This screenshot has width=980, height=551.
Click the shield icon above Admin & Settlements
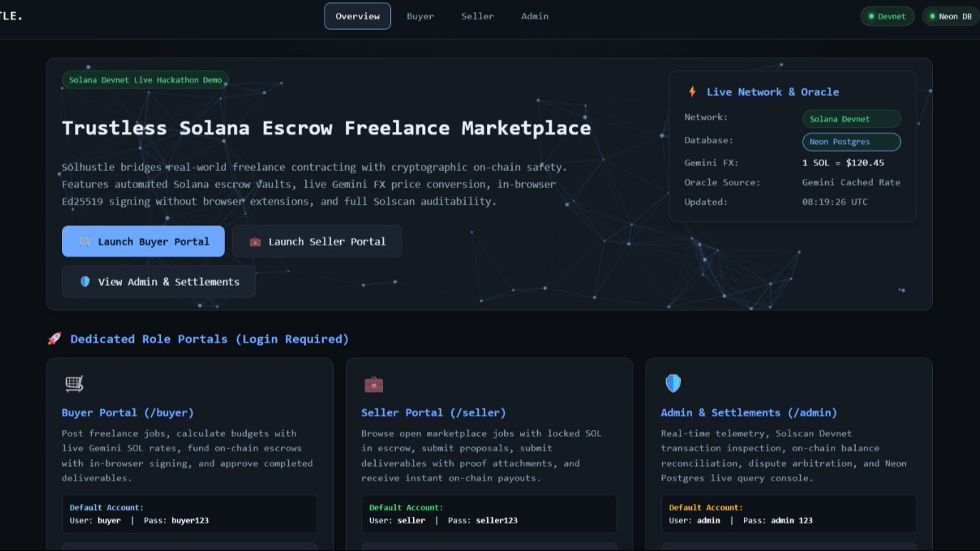673,383
